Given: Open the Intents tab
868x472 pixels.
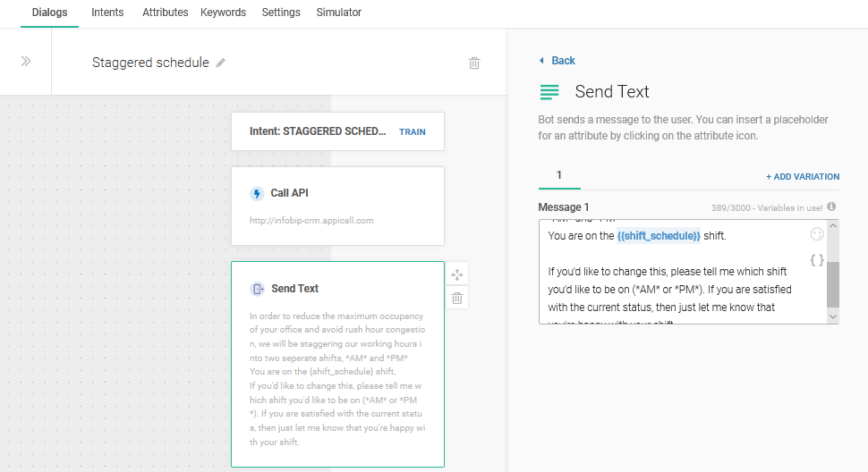Looking at the screenshot, I should [107, 13].
